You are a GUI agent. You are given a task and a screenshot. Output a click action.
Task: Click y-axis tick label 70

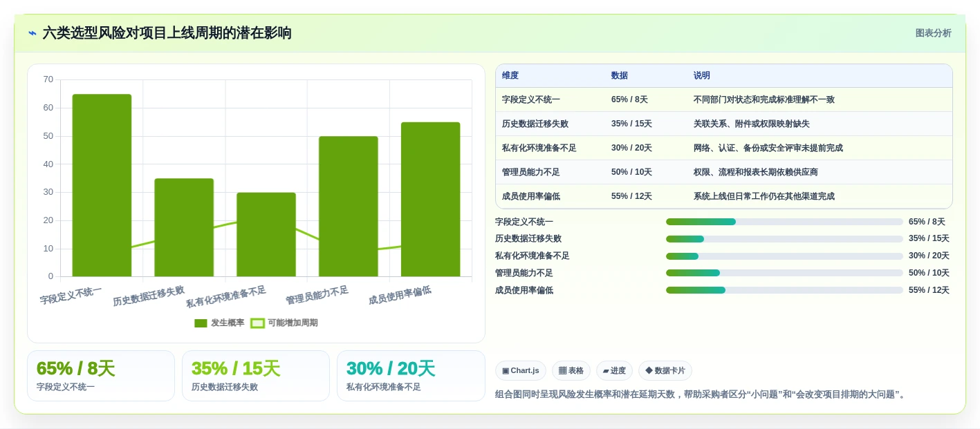[48, 79]
